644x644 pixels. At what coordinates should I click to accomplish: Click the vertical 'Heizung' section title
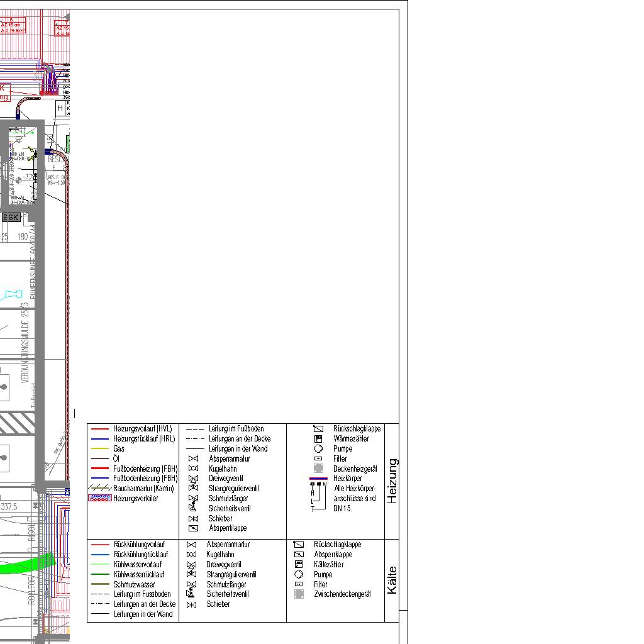click(x=392, y=481)
